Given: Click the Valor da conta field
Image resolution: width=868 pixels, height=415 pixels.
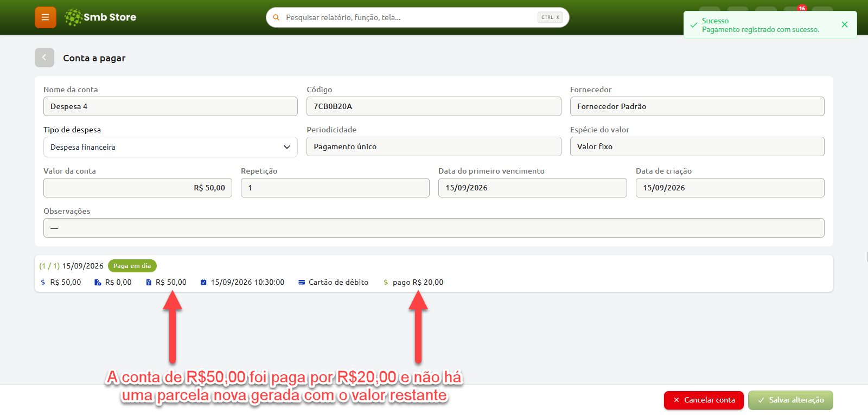Looking at the screenshot, I should pyautogui.click(x=138, y=188).
